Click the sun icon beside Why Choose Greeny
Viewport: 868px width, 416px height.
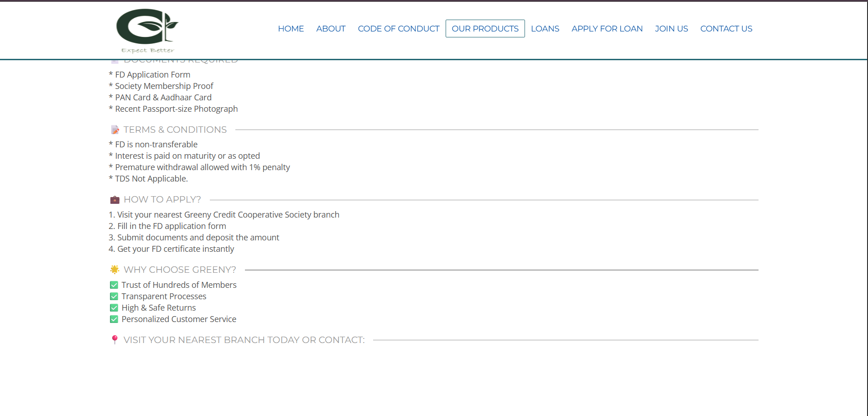115,270
